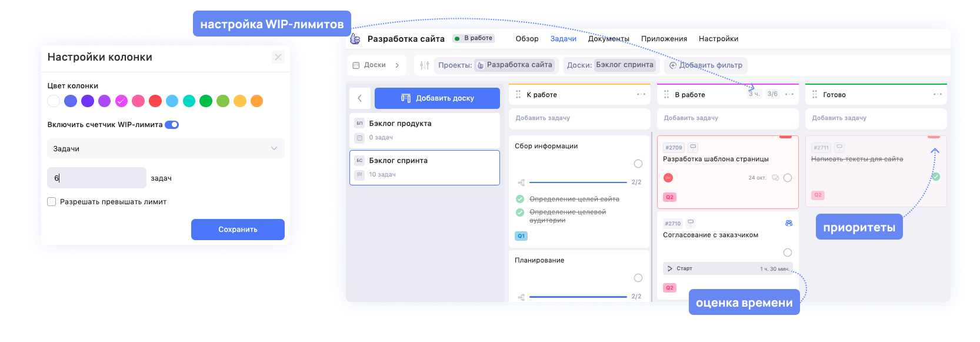Click the Бэклог спринта board filter chip
The height and width of the screenshot is (342, 980).
(625, 65)
